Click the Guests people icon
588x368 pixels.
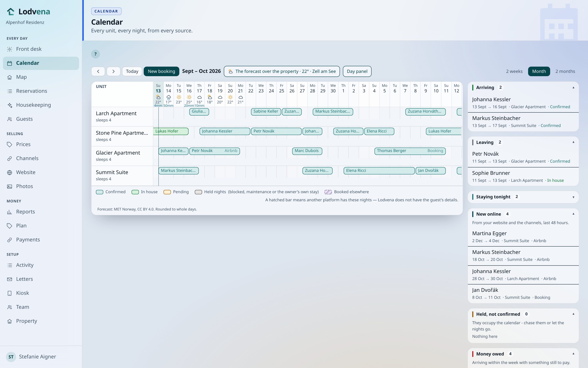tap(10, 119)
